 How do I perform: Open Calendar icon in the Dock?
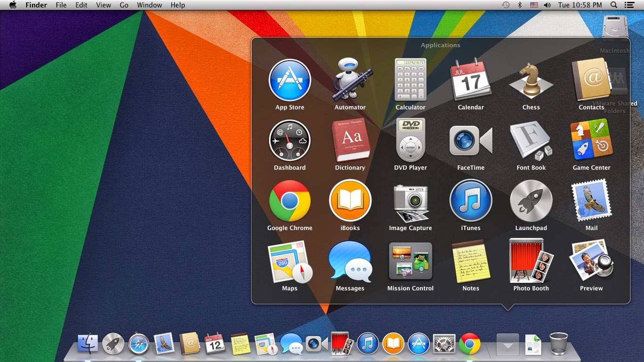[215, 344]
